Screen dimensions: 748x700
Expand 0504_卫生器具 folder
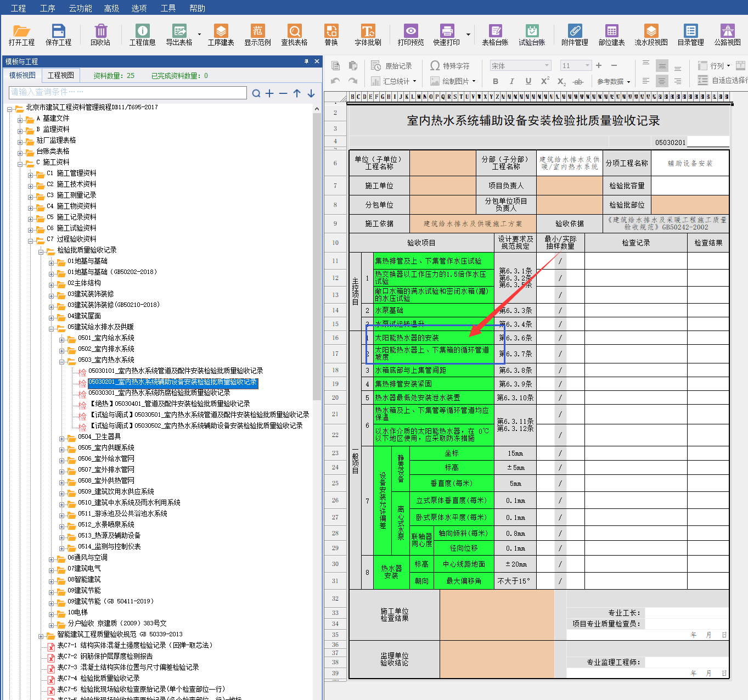point(62,438)
